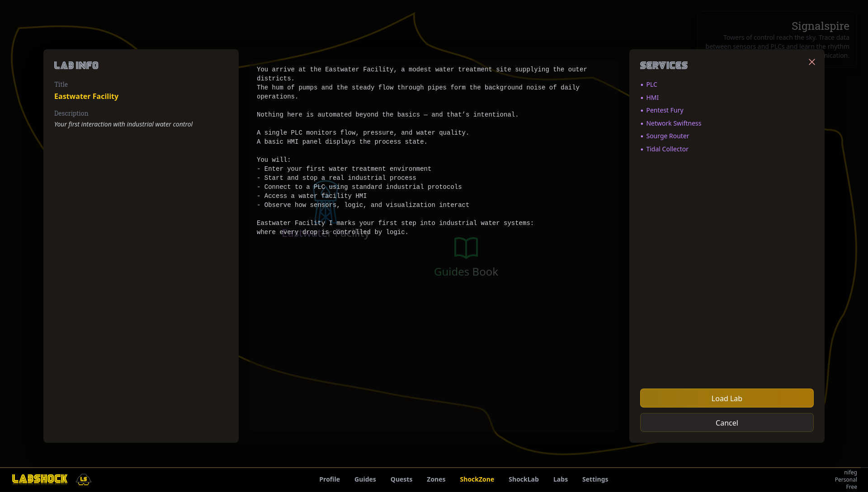
Task: Open the Zones page
Action: (436, 479)
